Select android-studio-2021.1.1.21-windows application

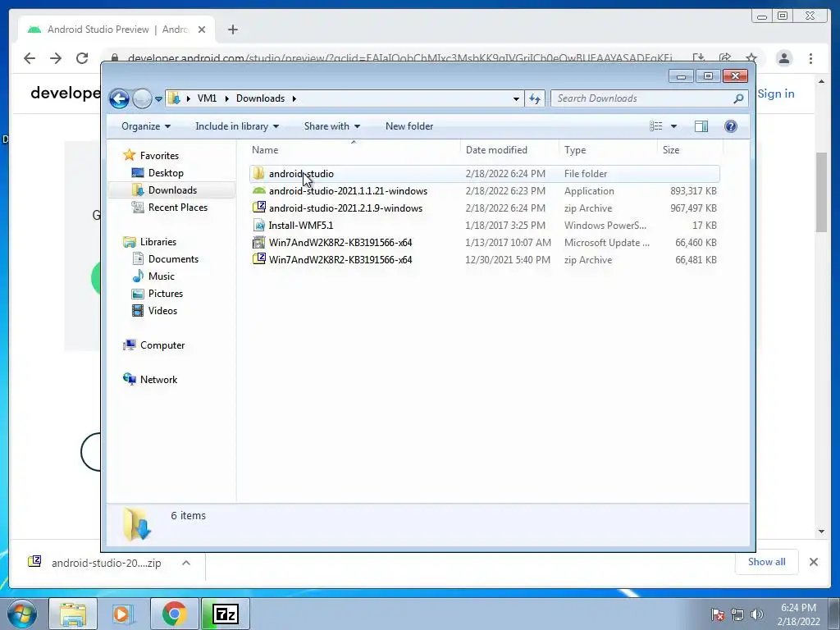(x=484, y=190)
